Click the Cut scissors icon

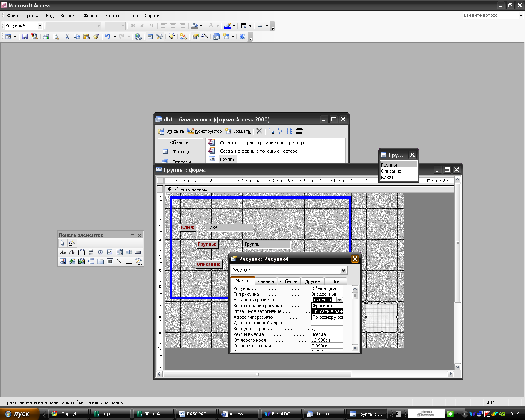67,37
